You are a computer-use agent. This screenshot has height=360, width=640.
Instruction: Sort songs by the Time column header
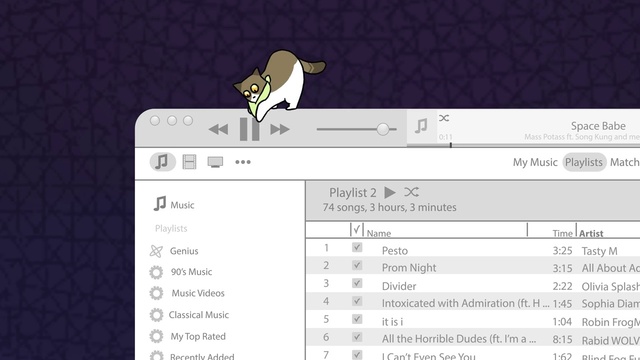(x=562, y=233)
